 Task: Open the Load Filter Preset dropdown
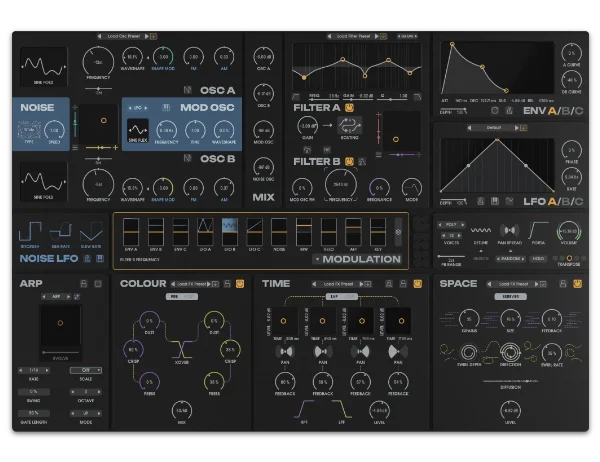[x=359, y=35]
